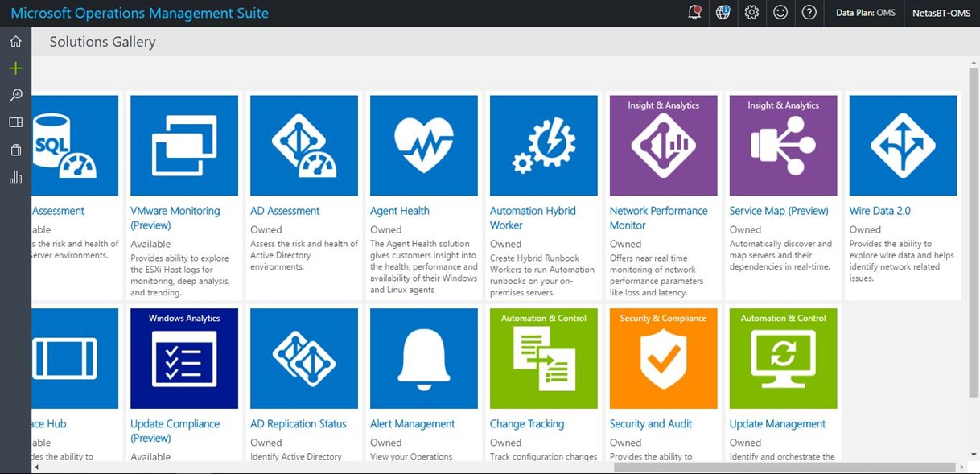
Task: Select the VMware Monitoring tile icon
Action: tap(184, 146)
